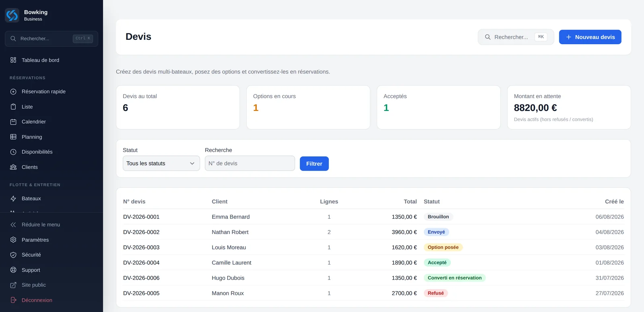The image size is (644, 312).
Task: Focus the N° de devis search field
Action: coord(250,163)
